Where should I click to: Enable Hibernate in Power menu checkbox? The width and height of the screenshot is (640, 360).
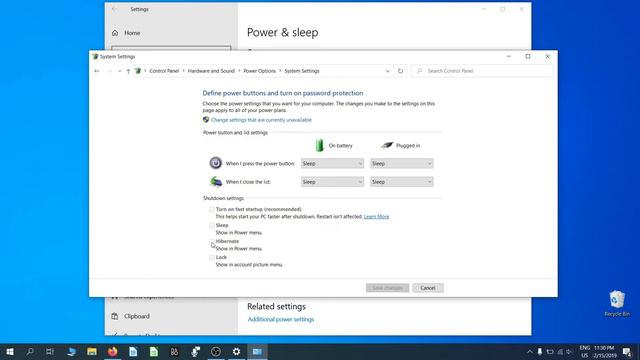[212, 242]
